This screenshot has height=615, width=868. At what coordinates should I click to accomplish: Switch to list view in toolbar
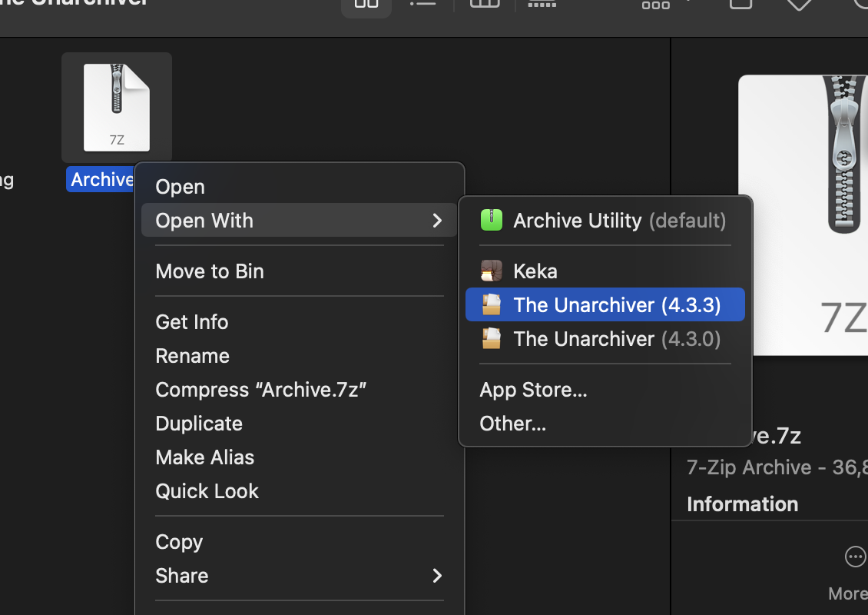tap(422, 5)
